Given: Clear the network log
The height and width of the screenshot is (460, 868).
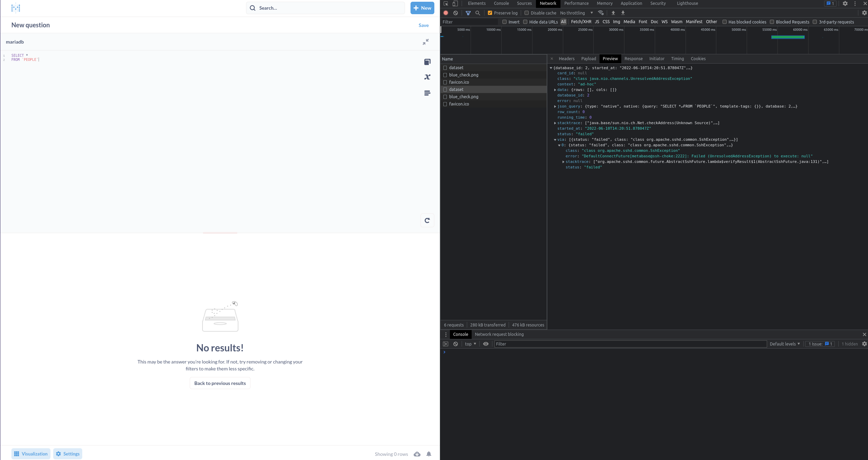Looking at the screenshot, I should (455, 13).
